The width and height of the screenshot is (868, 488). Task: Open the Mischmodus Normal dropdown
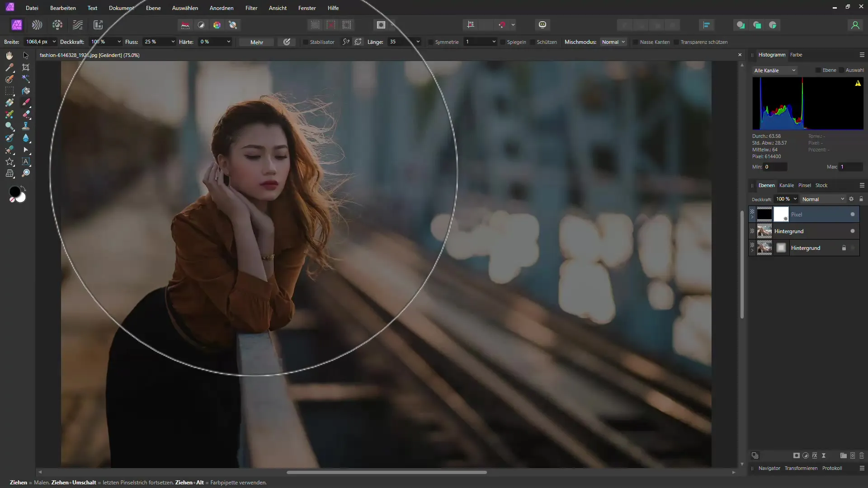(x=613, y=42)
